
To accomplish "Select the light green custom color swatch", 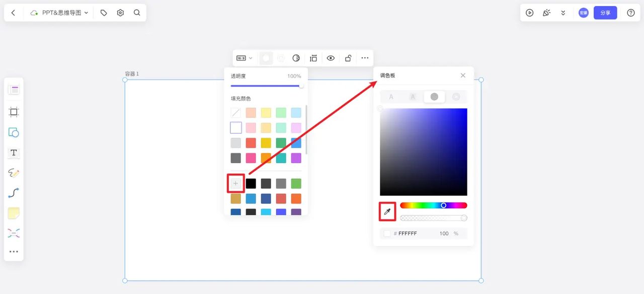I will coord(296,184).
